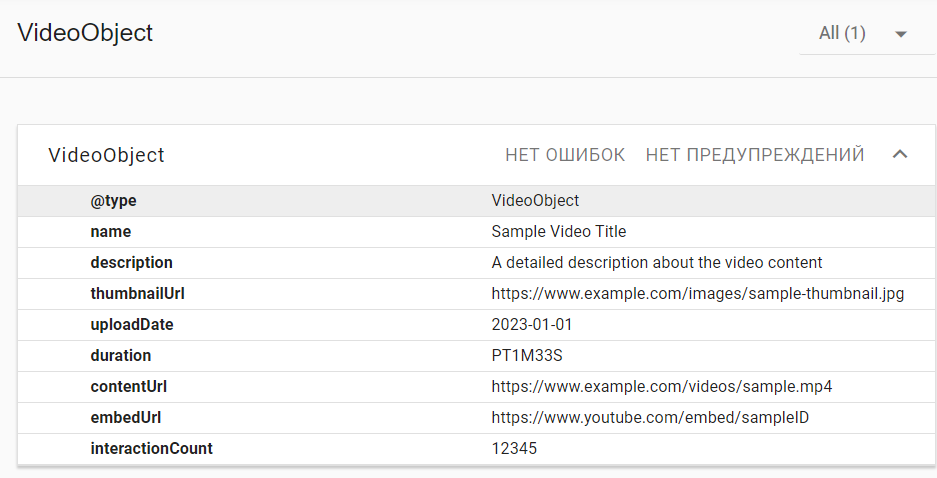The height and width of the screenshot is (478, 937).
Task: Click the sample-thumbnail.jpg URL value
Action: point(697,294)
